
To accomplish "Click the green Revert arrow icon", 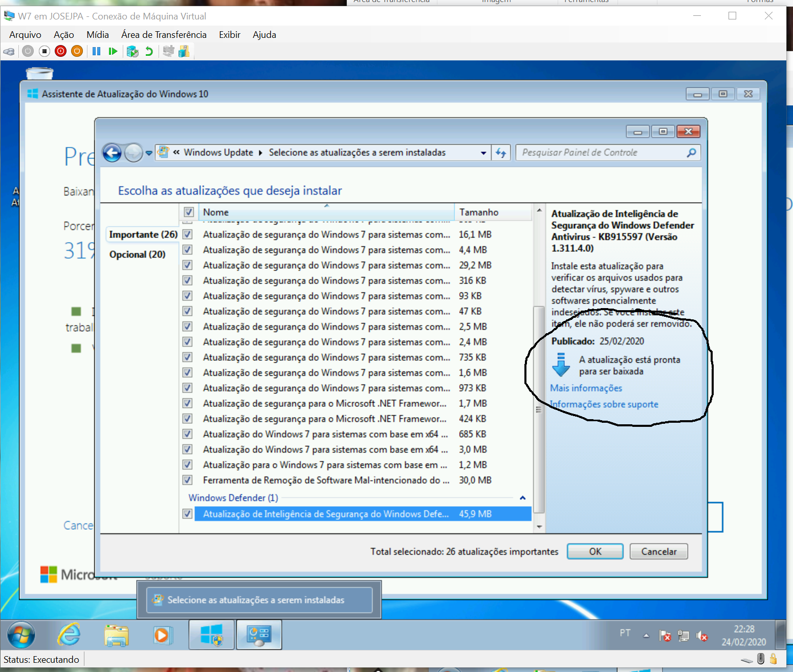I will (149, 51).
